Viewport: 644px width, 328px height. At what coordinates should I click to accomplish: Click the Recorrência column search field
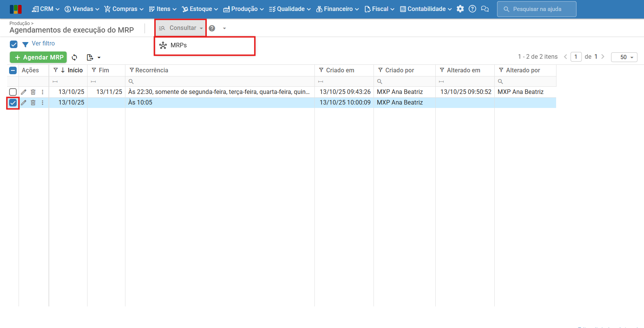220,81
